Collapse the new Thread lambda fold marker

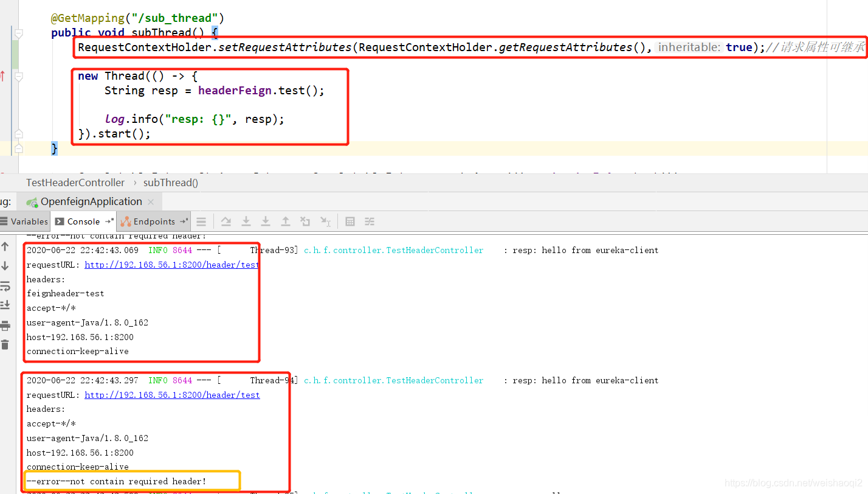(x=19, y=77)
